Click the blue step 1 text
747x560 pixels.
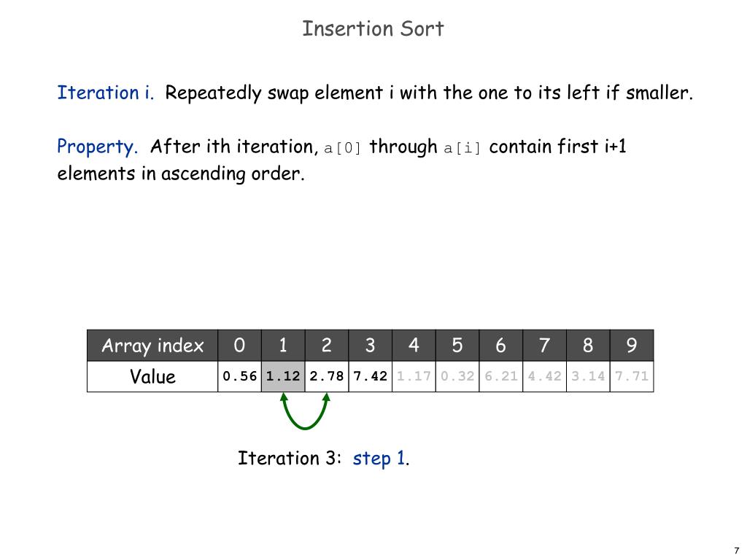379,459
